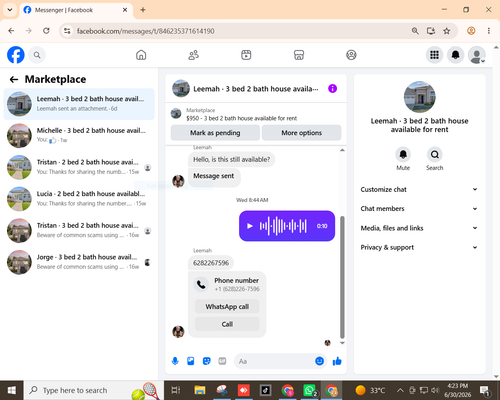The image size is (500, 400).
Task: Open the Marketplace icon in top navigation
Action: tap(299, 55)
